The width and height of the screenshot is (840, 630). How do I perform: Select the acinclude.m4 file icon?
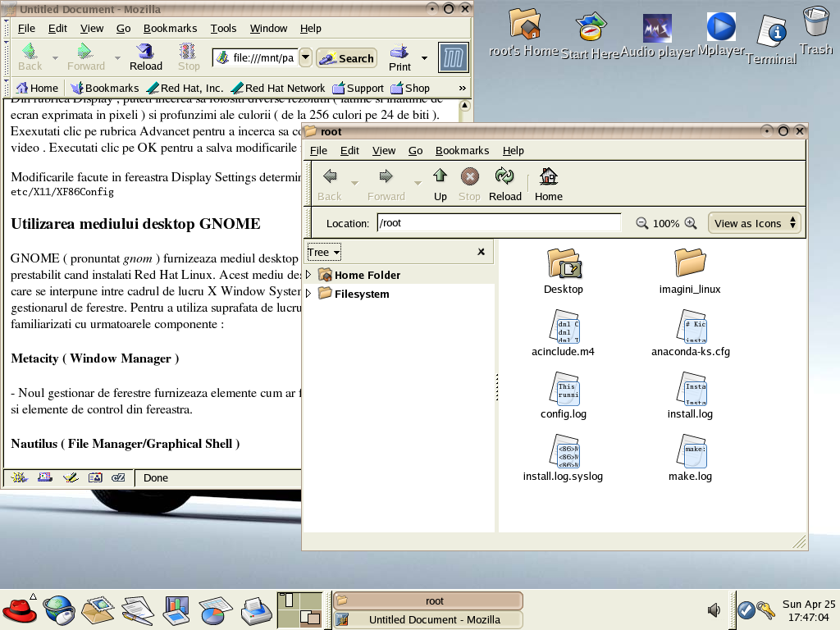pyautogui.click(x=564, y=326)
